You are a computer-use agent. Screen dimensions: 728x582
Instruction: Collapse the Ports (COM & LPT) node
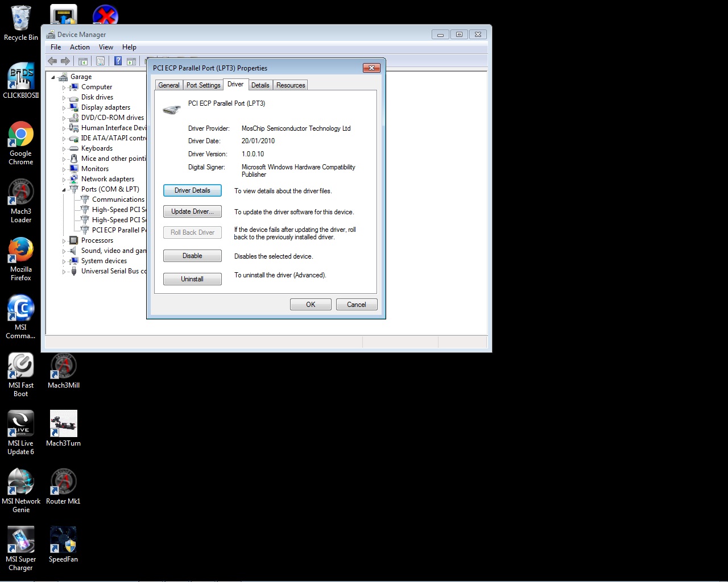coord(64,190)
